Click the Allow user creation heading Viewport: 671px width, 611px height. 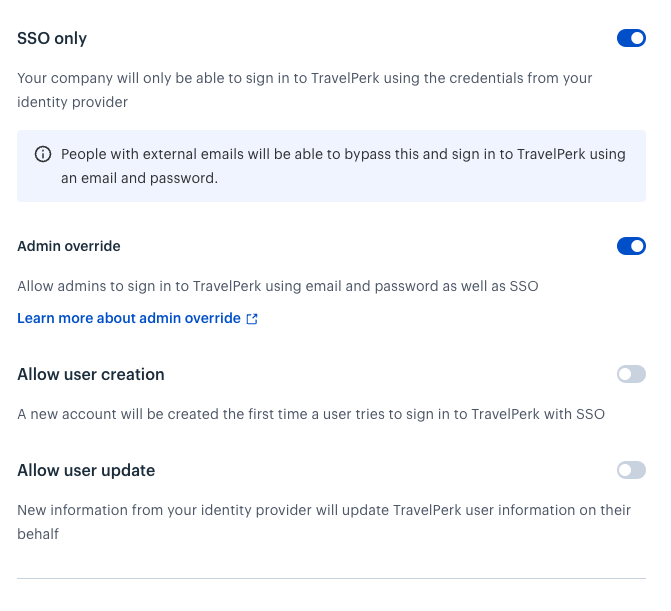(91, 374)
